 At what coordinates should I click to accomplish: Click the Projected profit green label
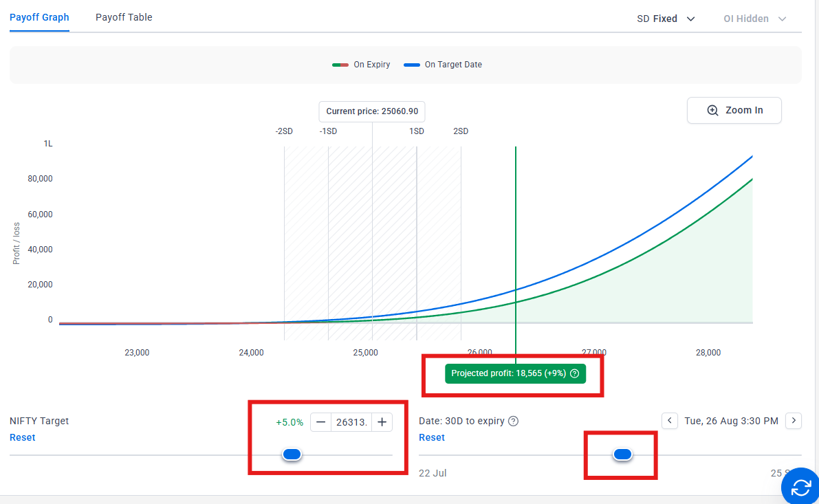point(507,374)
